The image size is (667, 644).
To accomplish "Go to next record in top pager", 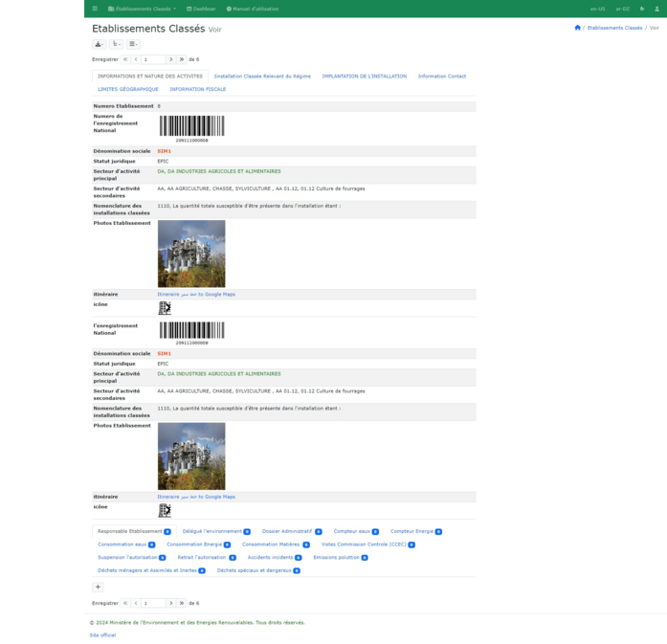I will click(171, 59).
